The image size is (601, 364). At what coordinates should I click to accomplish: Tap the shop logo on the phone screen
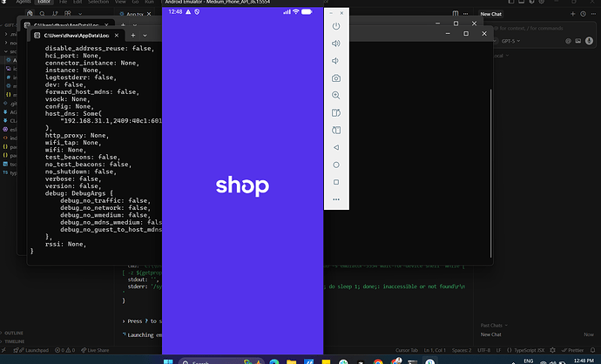click(242, 185)
